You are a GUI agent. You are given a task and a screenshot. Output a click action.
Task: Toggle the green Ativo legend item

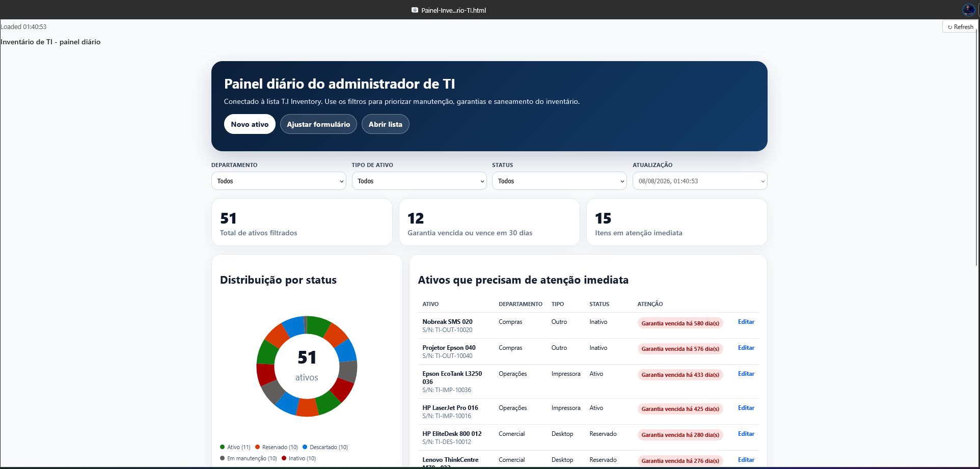click(235, 447)
